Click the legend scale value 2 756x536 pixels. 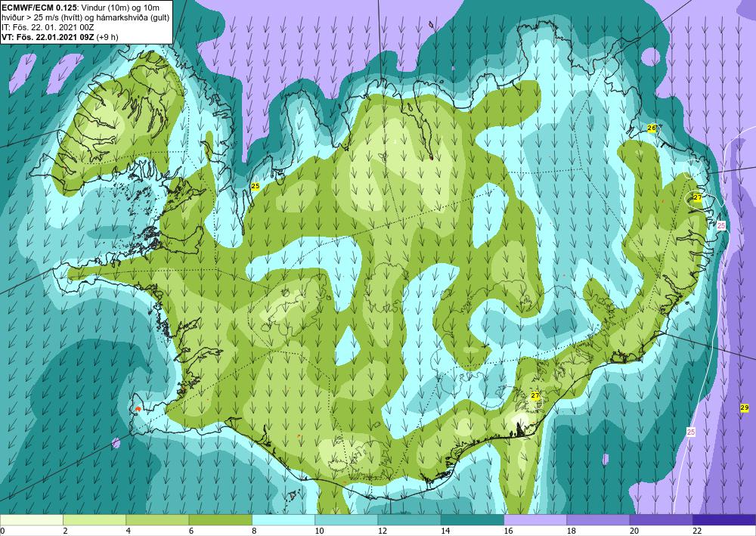pyautogui.click(x=65, y=531)
